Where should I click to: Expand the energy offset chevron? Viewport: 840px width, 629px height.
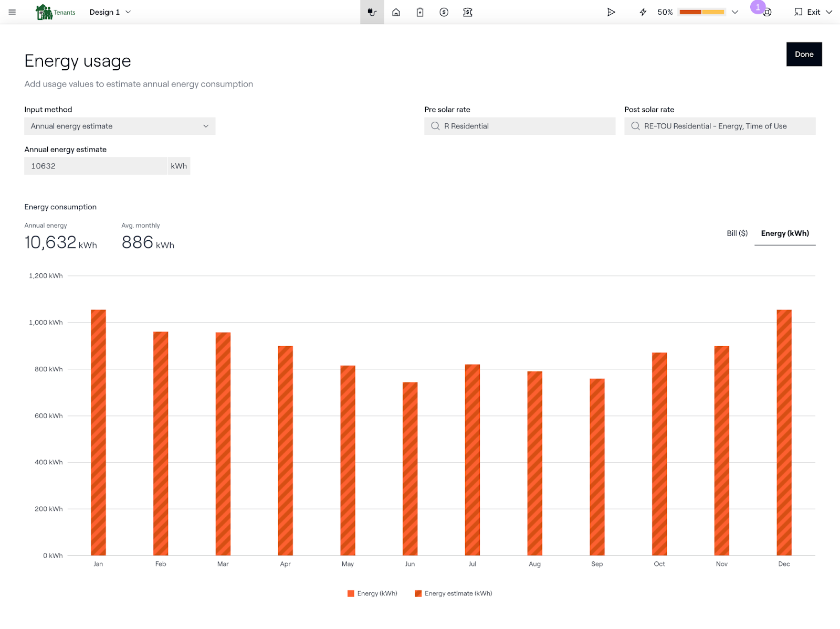coord(735,12)
